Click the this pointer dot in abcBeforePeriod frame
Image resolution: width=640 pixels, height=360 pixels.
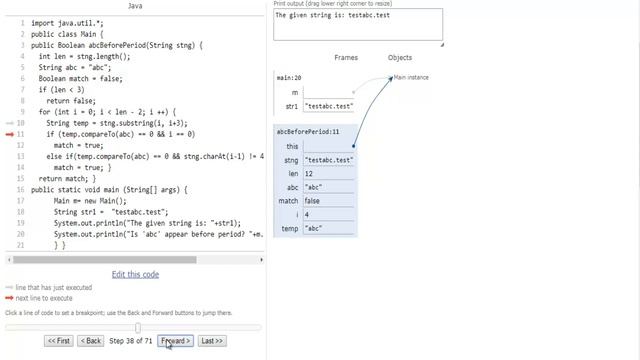353,146
